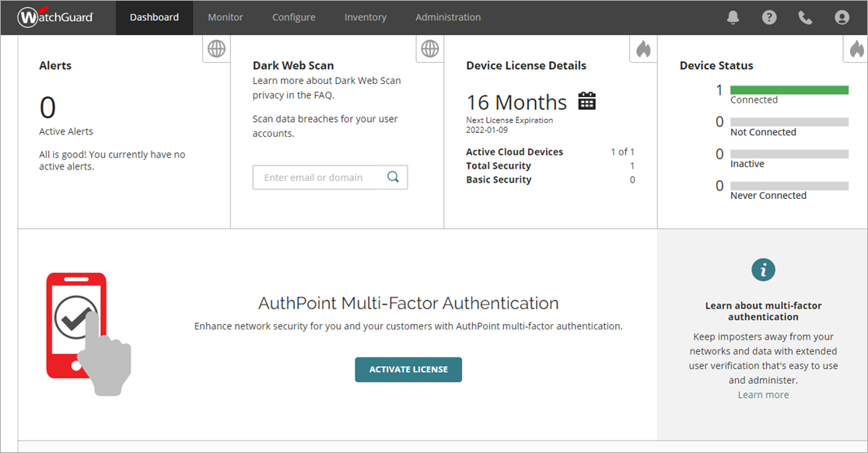The width and height of the screenshot is (868, 453).
Task: Go to the Inventory tab
Action: pos(366,16)
